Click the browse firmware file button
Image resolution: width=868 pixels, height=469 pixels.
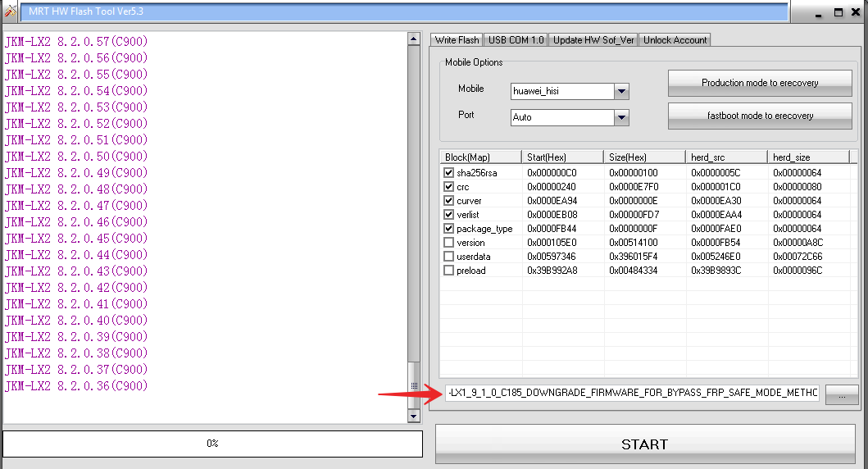(x=841, y=395)
